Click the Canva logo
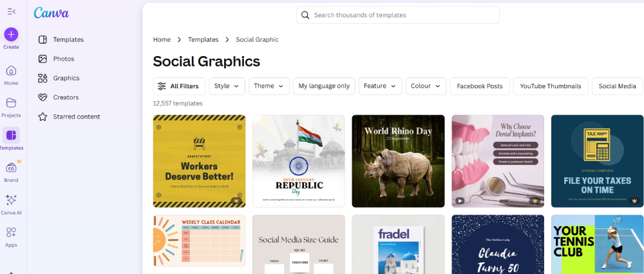The image size is (644, 274). tap(52, 13)
